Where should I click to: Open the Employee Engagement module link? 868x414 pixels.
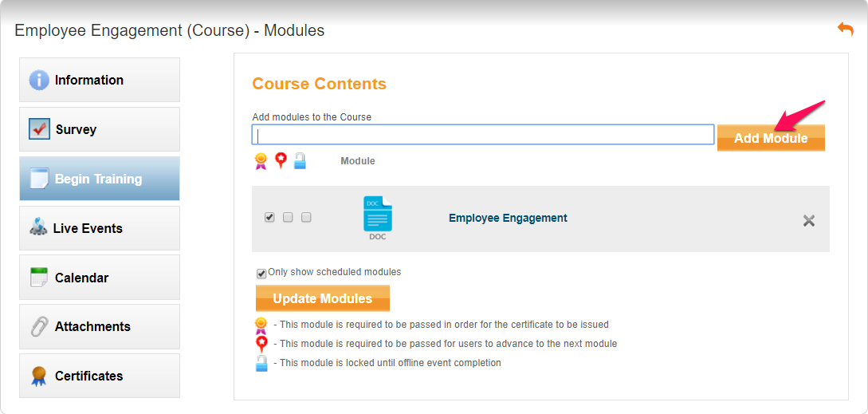tap(509, 218)
